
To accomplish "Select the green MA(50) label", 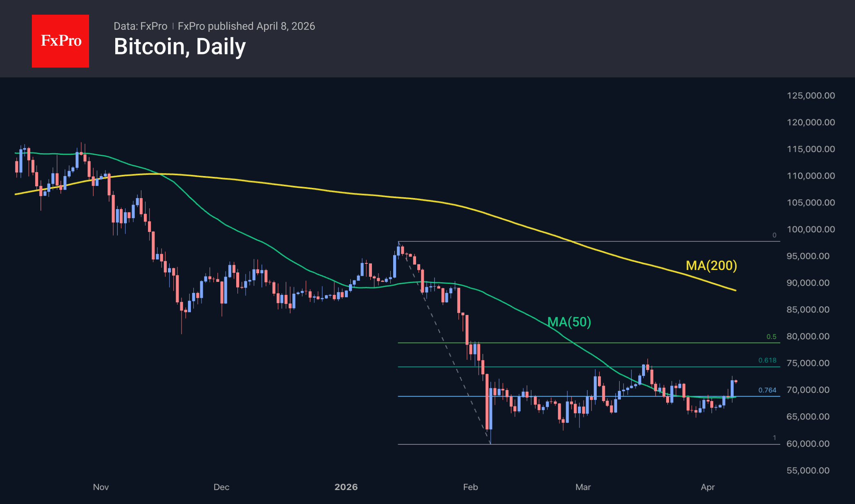I will 569,322.
